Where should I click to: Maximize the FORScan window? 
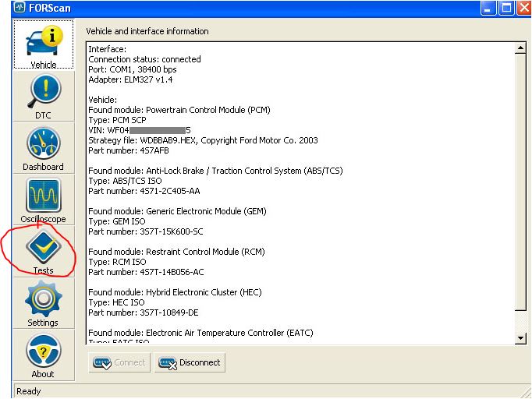(x=506, y=8)
